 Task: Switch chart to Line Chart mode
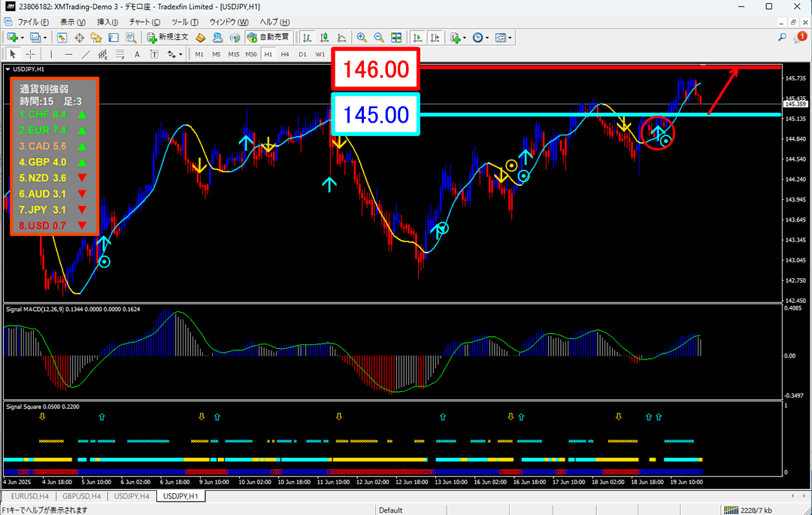coord(341,38)
